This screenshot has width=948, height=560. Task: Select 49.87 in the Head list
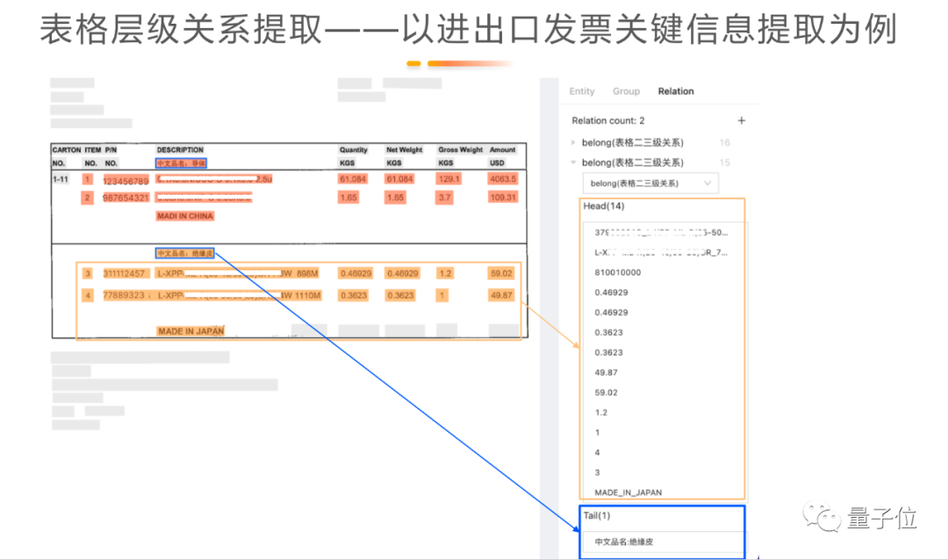[x=606, y=372]
